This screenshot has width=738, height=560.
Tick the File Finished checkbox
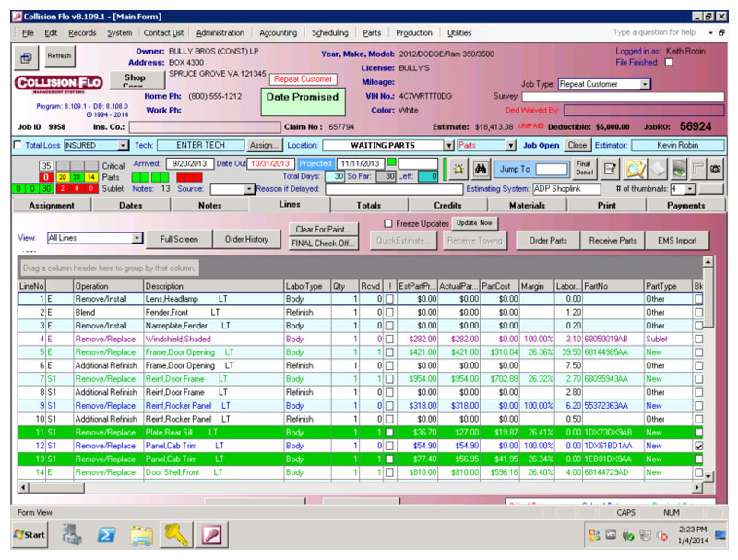669,62
